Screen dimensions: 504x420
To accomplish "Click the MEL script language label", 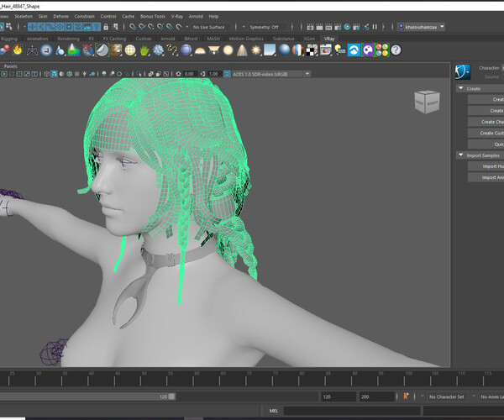I will (x=274, y=411).
